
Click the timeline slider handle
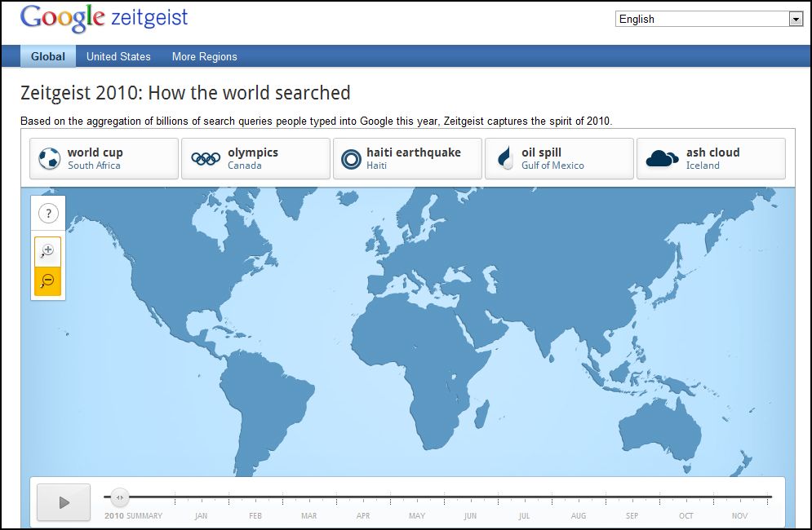coord(120,497)
